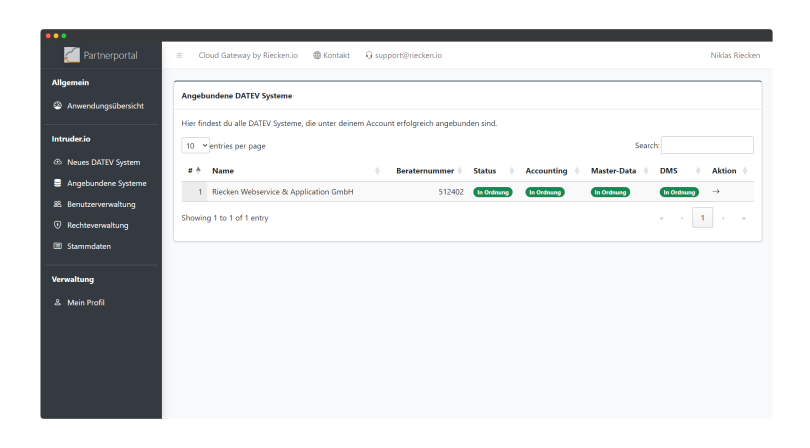Open Neues DATEV System page
Screen dimensions: 810x448
click(x=103, y=162)
